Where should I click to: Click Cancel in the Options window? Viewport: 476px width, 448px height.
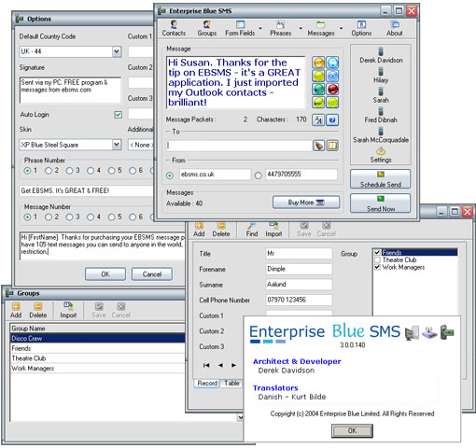point(152,274)
